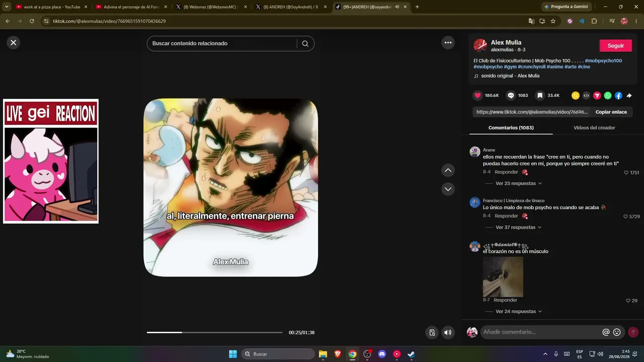Open the tab search dropdown arrow

click(x=7, y=7)
